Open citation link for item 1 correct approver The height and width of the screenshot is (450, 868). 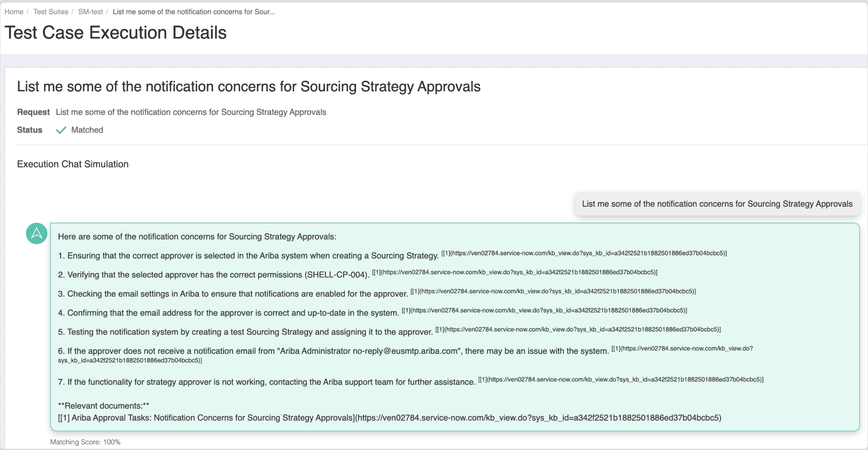pos(584,253)
